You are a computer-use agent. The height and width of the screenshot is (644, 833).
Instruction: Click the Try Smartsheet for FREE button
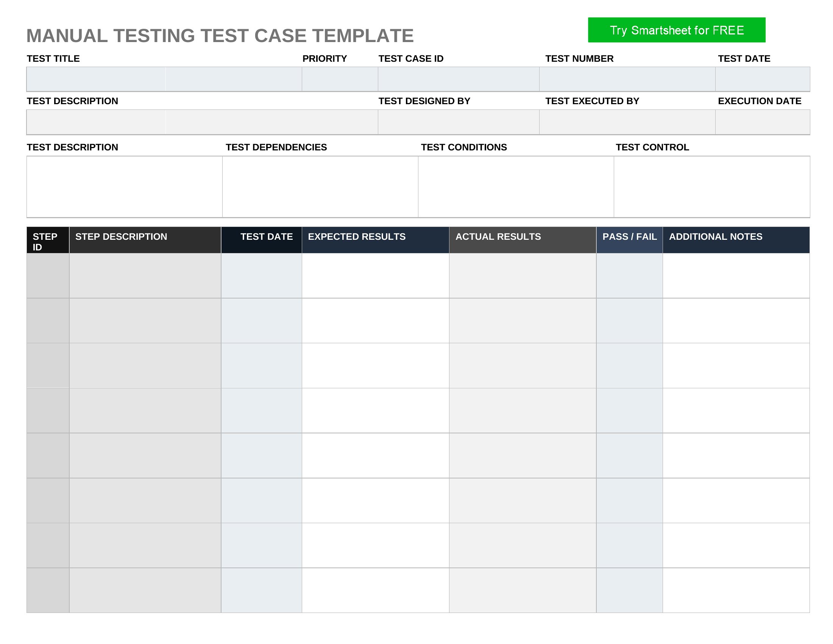point(676,30)
